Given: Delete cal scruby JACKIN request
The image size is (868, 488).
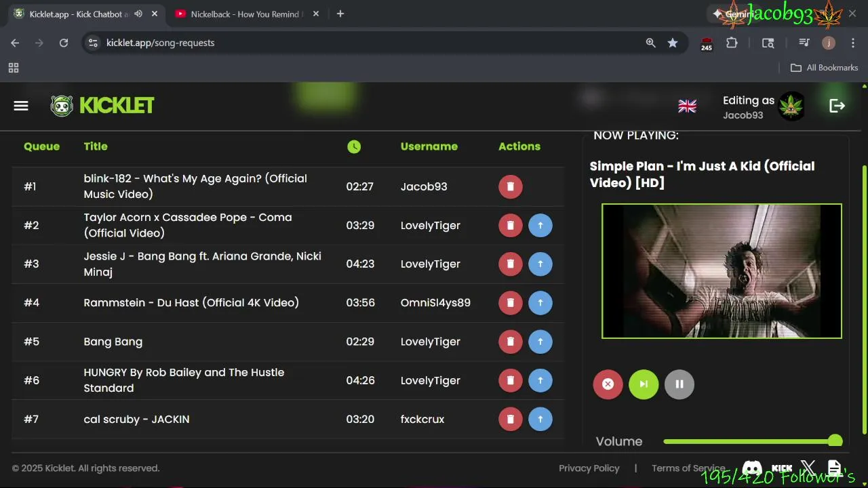Looking at the screenshot, I should [511, 419].
